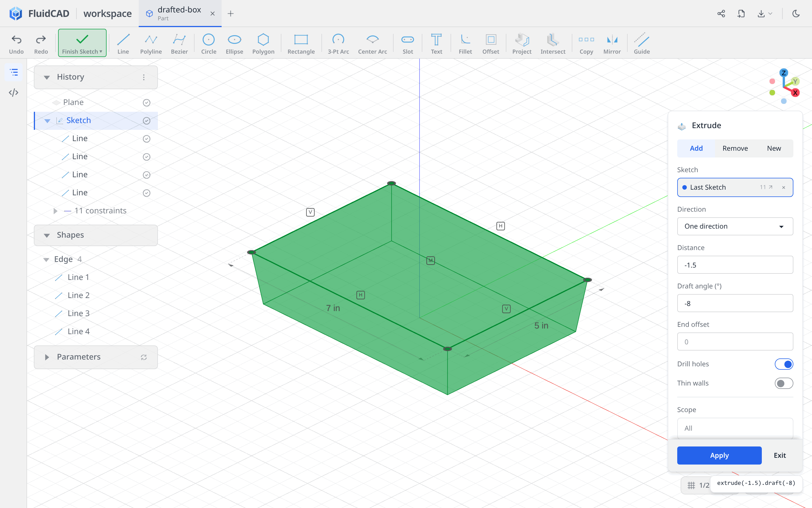Activate the Fillet tool
The image size is (812, 508).
click(x=465, y=44)
